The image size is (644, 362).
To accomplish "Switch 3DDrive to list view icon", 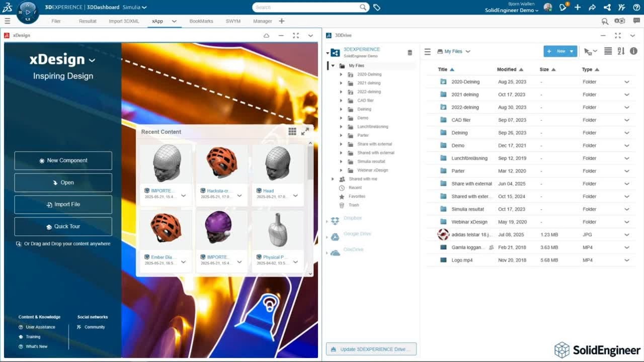I will click(x=608, y=51).
